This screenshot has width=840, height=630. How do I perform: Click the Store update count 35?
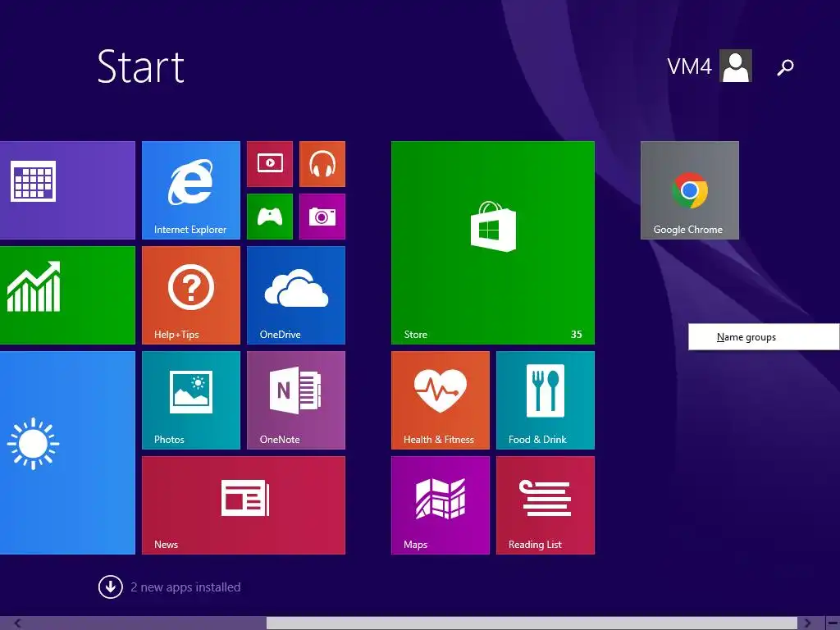pos(577,335)
